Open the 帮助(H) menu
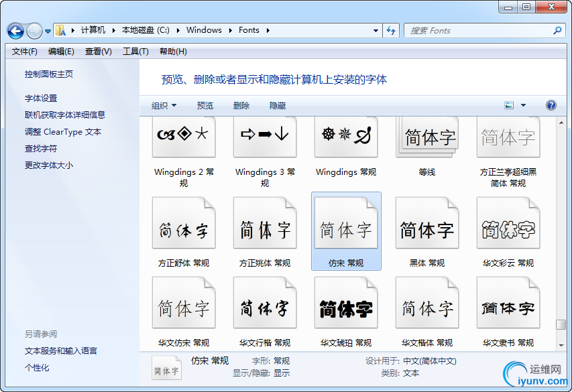The width and height of the screenshot is (572, 392). (173, 52)
